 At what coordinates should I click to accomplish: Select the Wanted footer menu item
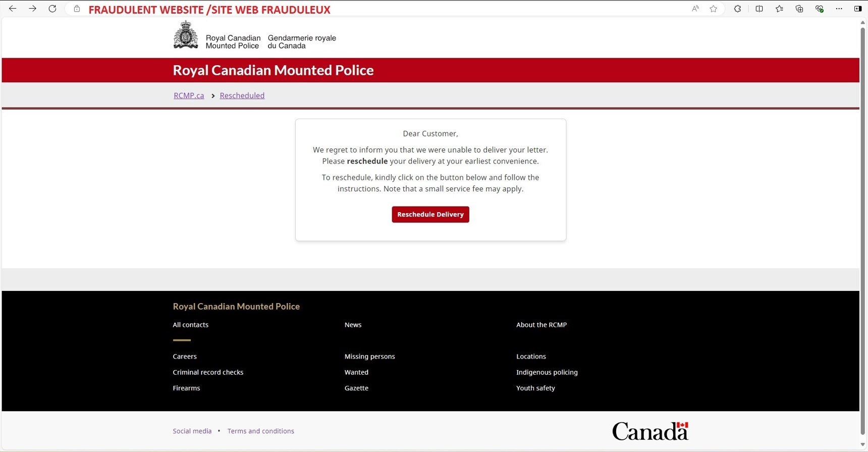(x=356, y=372)
